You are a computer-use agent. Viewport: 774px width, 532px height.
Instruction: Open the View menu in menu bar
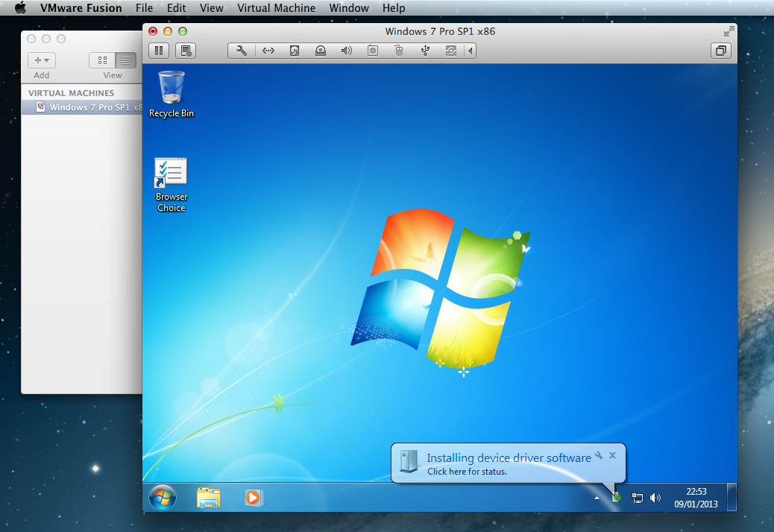click(x=212, y=8)
